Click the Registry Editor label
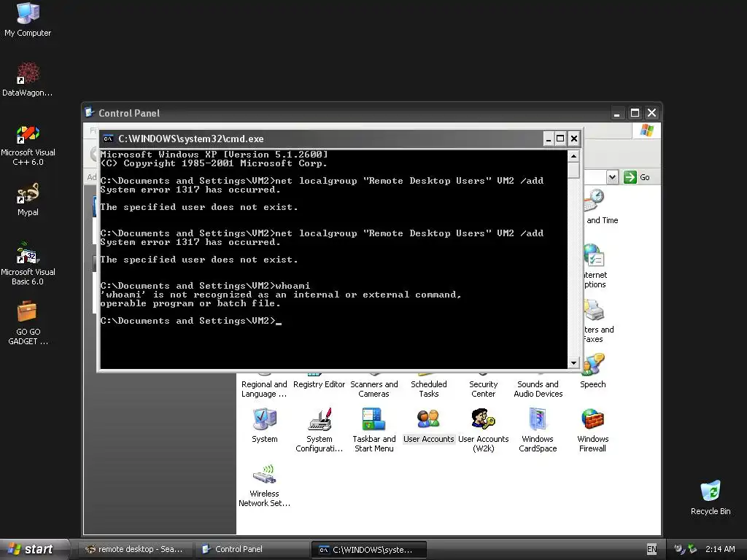This screenshot has width=747, height=560. (320, 384)
